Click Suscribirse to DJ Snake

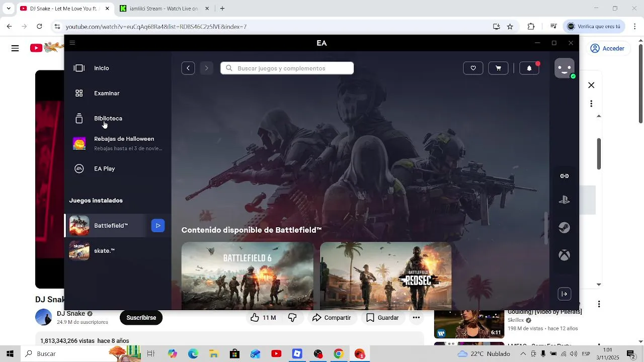click(141, 318)
